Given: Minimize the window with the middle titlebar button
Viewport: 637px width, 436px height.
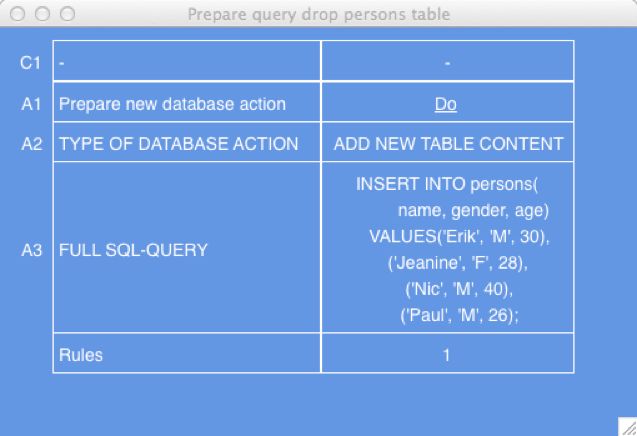Looking at the screenshot, I should (x=42, y=14).
